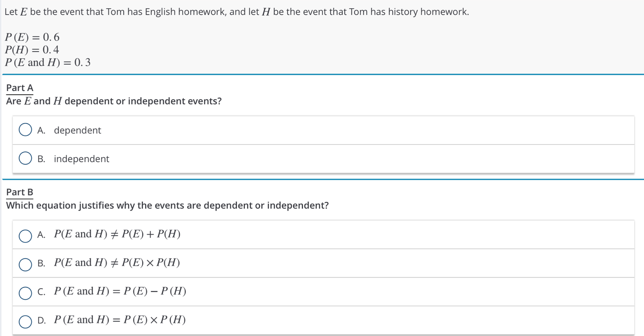Choose Part B option B radio button

tap(25, 265)
